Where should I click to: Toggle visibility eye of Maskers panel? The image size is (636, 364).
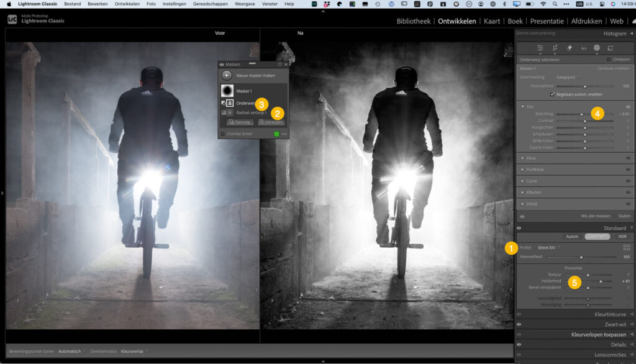coord(222,65)
